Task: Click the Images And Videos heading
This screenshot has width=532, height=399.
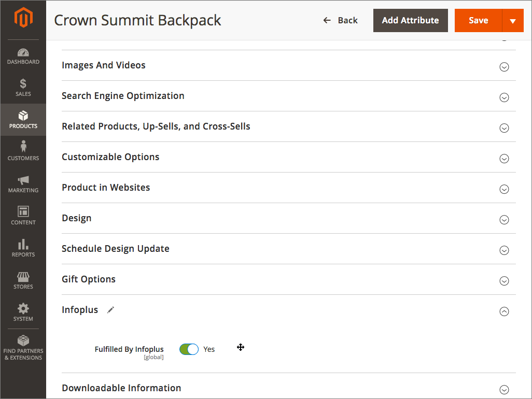Action: pyautogui.click(x=104, y=65)
